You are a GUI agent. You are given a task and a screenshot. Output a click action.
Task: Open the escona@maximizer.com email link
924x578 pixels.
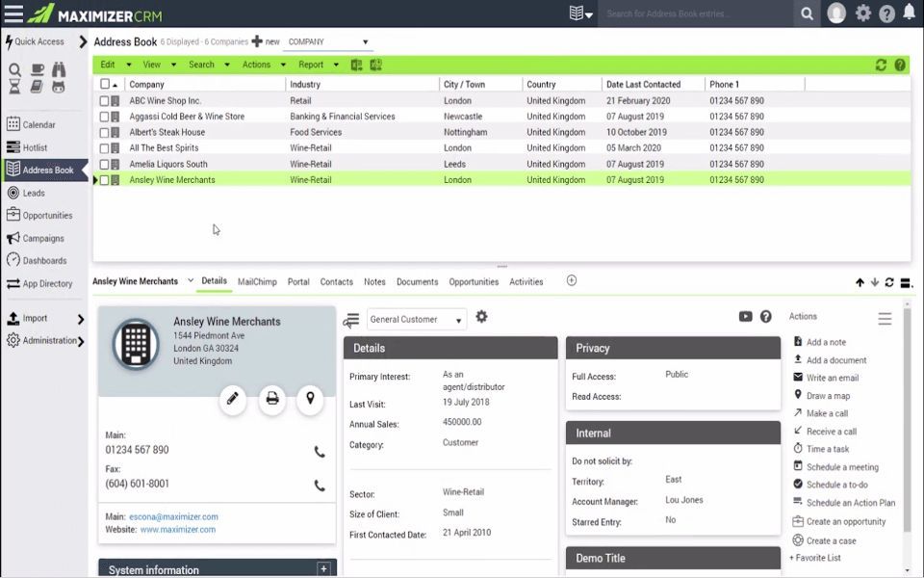click(173, 516)
